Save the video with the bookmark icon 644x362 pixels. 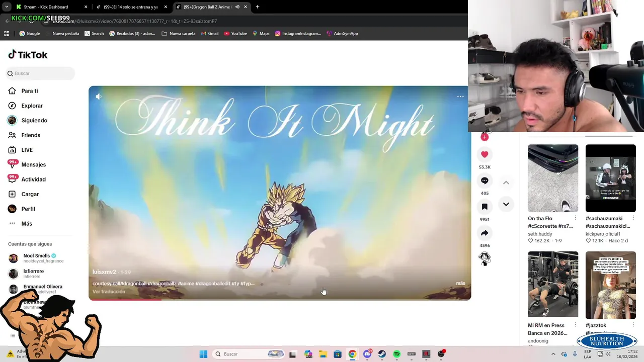(x=485, y=207)
